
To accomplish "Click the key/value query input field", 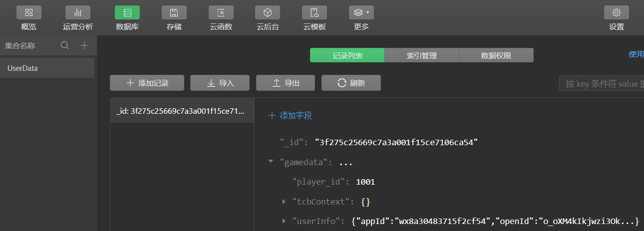I will (x=602, y=83).
